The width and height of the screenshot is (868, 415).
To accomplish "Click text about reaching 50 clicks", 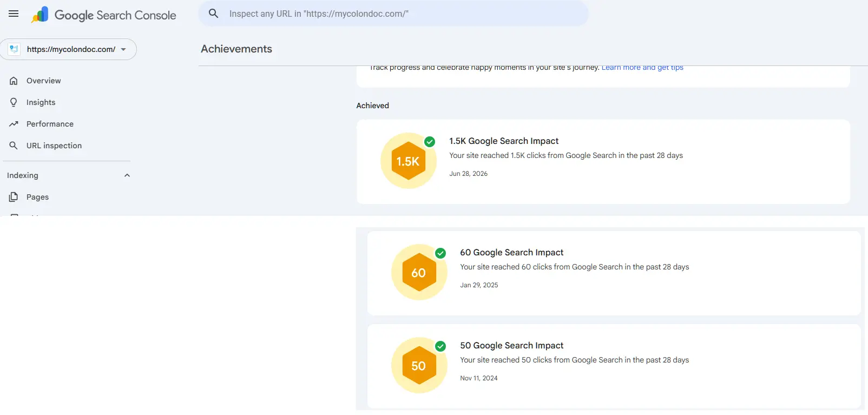I will tap(575, 360).
